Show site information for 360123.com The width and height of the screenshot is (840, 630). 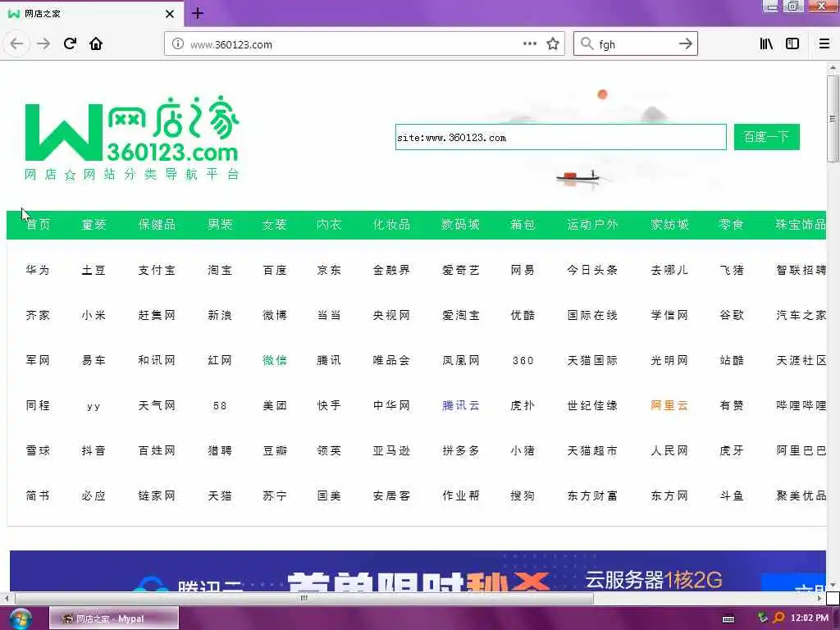(x=178, y=44)
